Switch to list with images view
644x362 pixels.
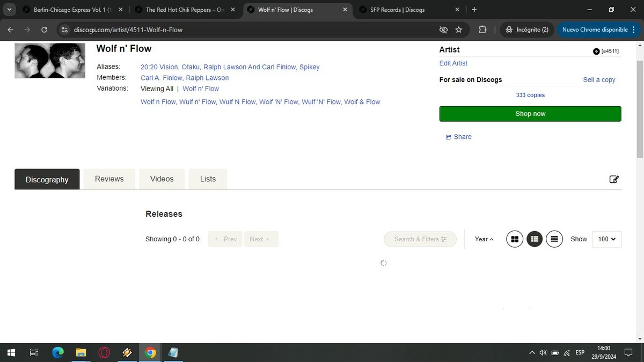[535, 239]
